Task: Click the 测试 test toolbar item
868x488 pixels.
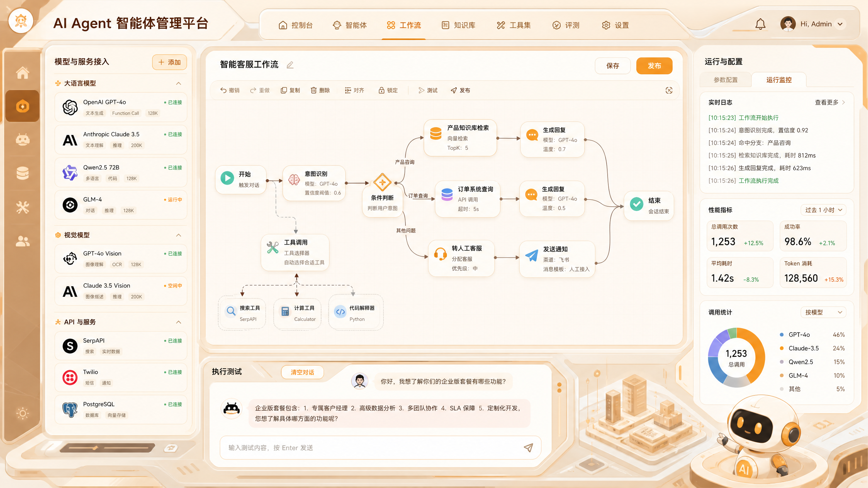Action: [x=428, y=90]
